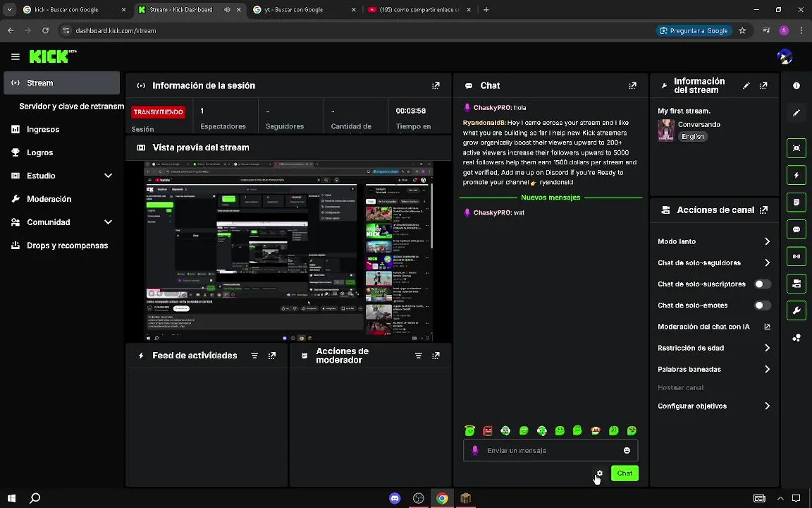
Task: Filter the Feed de actividades panel
Action: tap(254, 356)
